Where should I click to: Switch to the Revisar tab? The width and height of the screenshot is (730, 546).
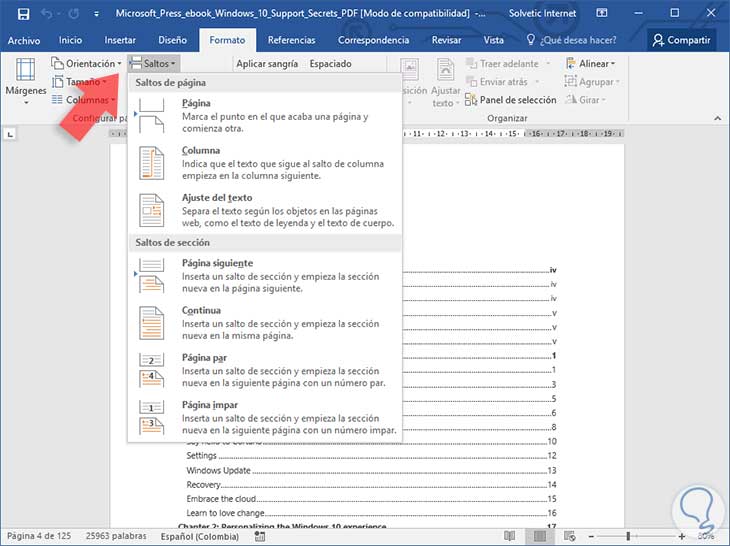pos(446,40)
